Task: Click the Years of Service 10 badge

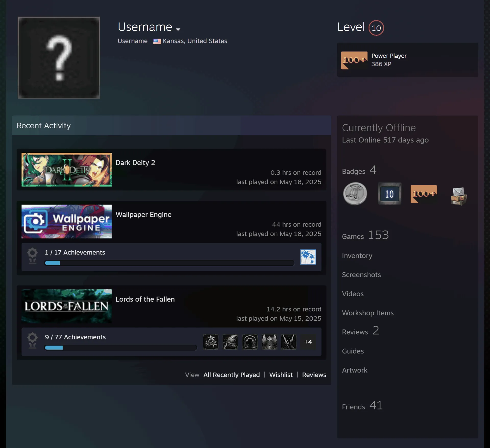Action: pos(389,194)
